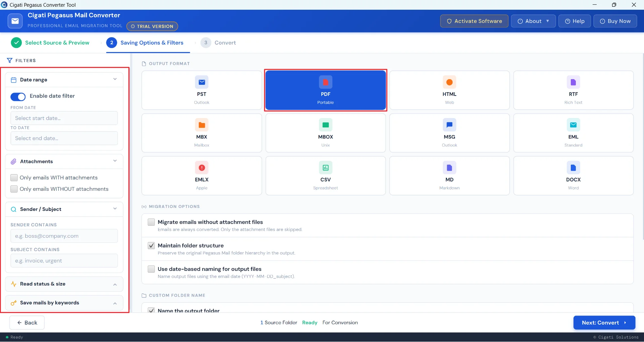
Task: Click the TRIAL VERSION badge
Action: click(x=152, y=26)
